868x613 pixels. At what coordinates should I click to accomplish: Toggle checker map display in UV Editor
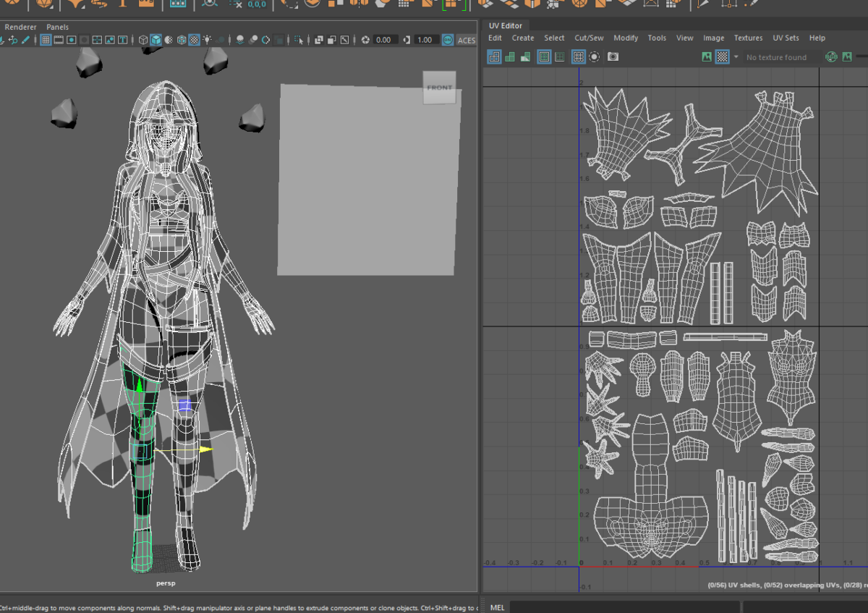pyautogui.click(x=722, y=56)
